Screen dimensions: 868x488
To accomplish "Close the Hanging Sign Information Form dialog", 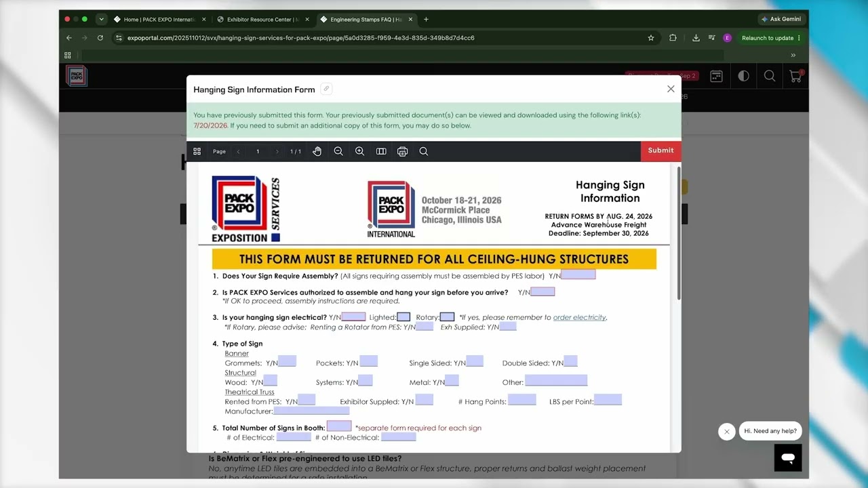I will [x=671, y=89].
